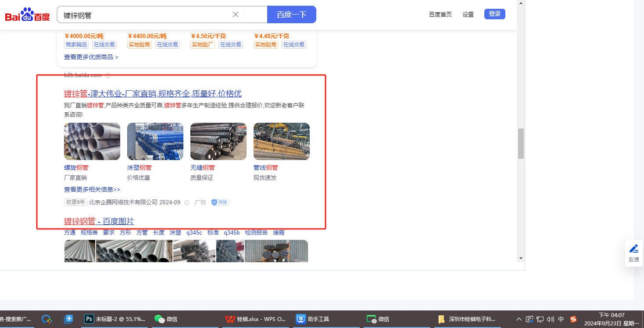This screenshot has width=644, height=328.
Task: Click the Sogou input method tray icon
Action: coord(573,319)
